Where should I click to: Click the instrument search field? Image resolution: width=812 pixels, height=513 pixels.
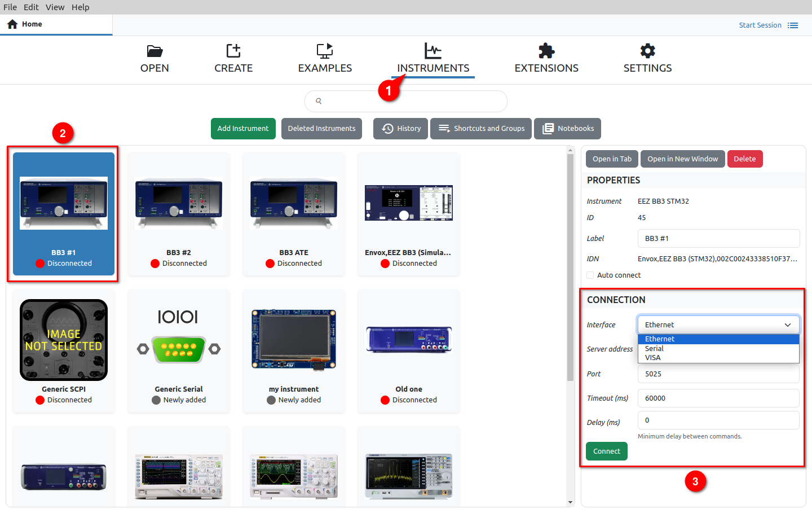(x=406, y=101)
